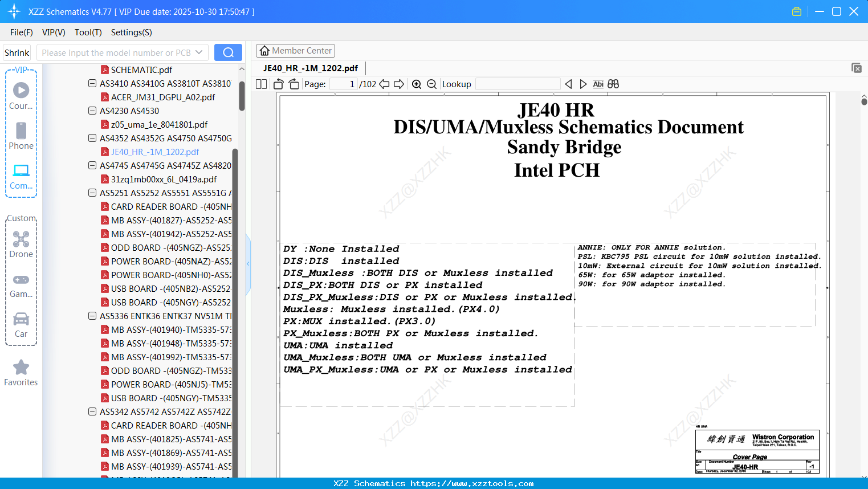The width and height of the screenshot is (868, 489).
Task: Open the Course category in sidebar
Action: [x=21, y=96]
